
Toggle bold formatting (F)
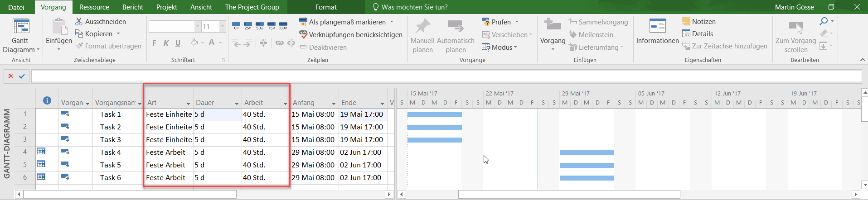click(x=154, y=43)
